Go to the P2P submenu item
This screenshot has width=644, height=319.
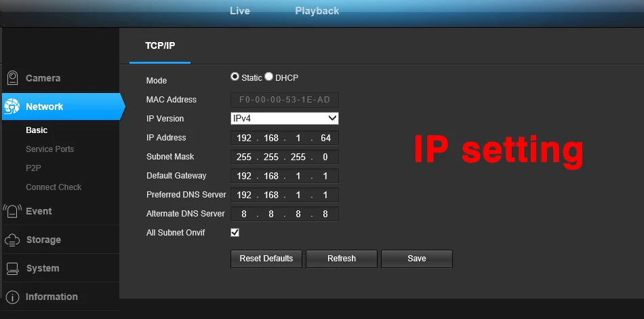tap(33, 168)
